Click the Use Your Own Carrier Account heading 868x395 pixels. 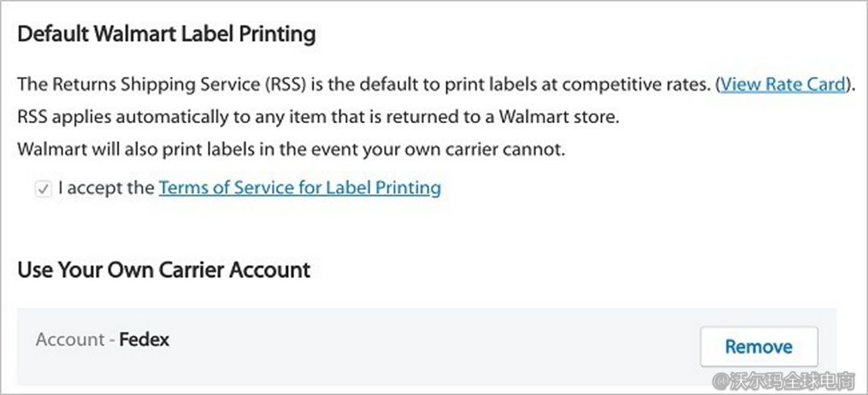click(163, 271)
